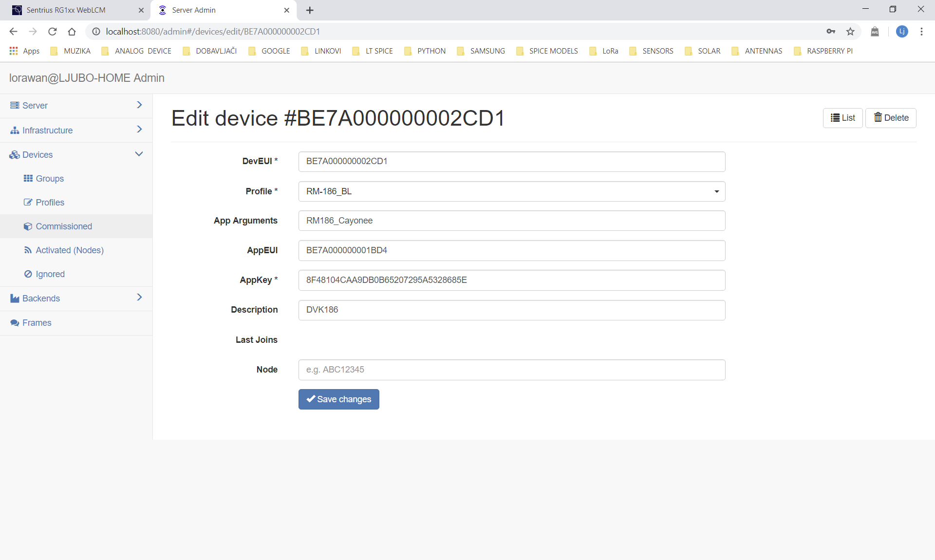Focus the DevEUI input field

coord(512,162)
